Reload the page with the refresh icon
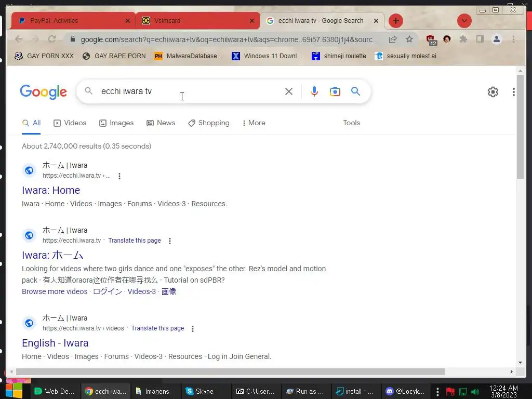 (x=52, y=39)
